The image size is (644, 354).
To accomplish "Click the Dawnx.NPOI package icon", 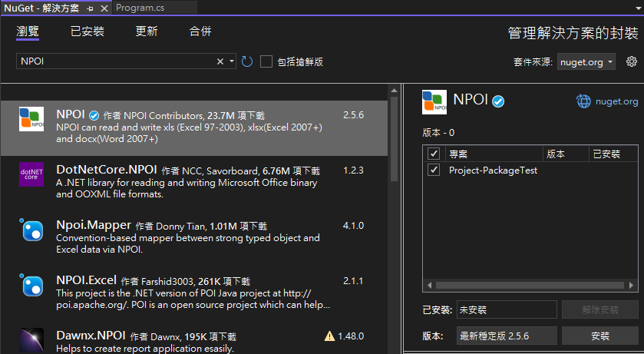I will point(31,340).
